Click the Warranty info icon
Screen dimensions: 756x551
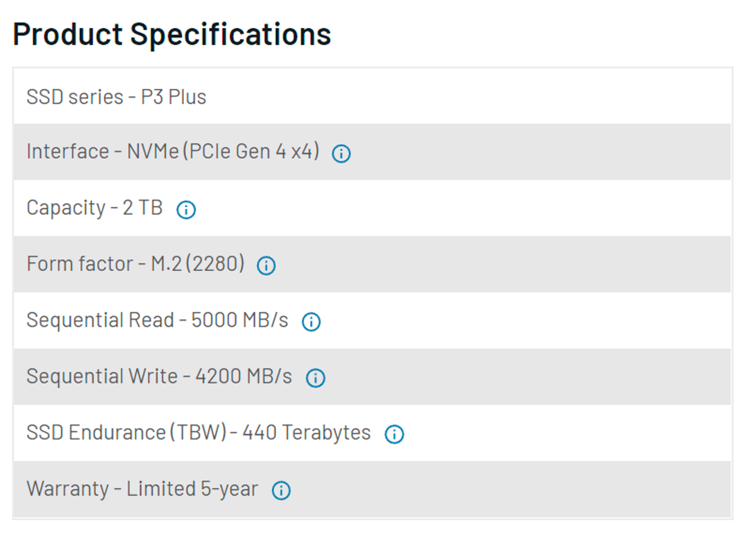tap(281, 491)
